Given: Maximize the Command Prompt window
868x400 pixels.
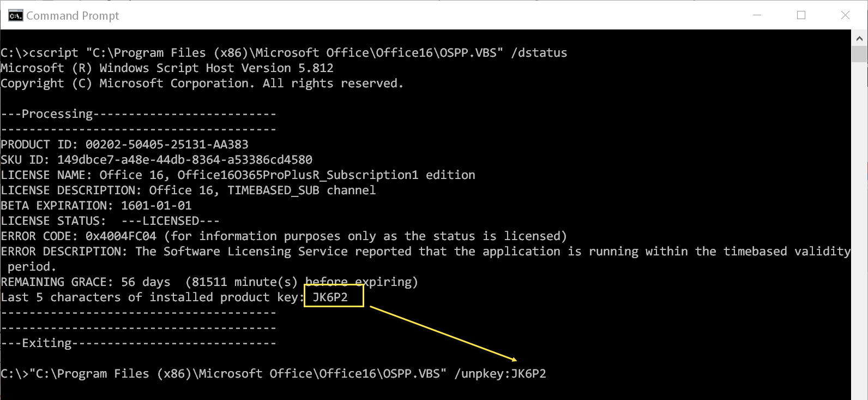Looking at the screenshot, I should (801, 15).
